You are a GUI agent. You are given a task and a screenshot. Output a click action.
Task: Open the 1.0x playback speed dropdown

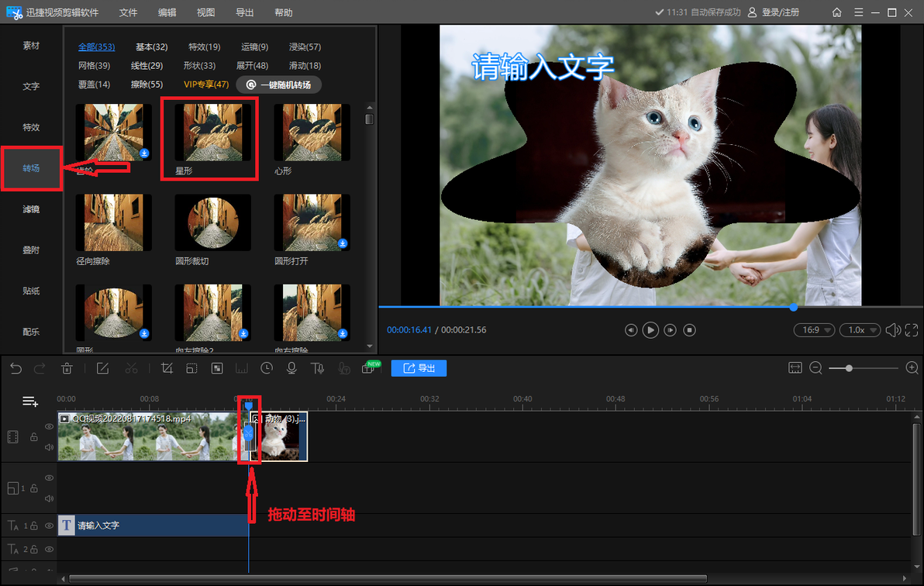[860, 330]
